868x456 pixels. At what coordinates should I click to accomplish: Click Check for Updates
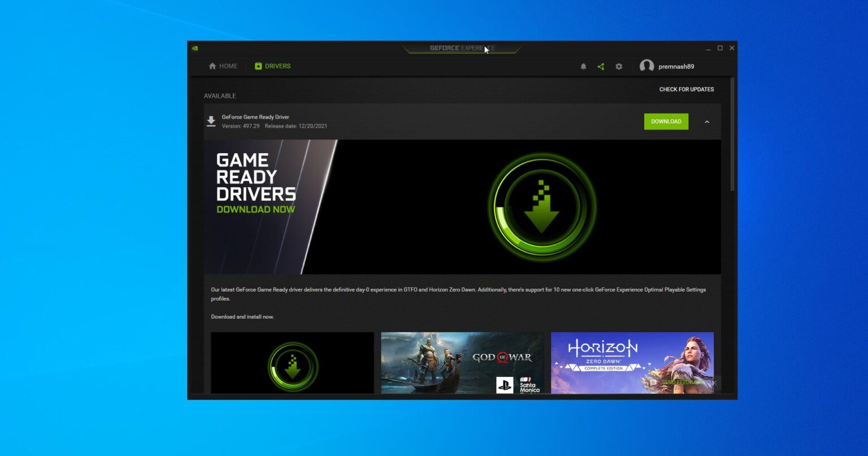[x=686, y=89]
